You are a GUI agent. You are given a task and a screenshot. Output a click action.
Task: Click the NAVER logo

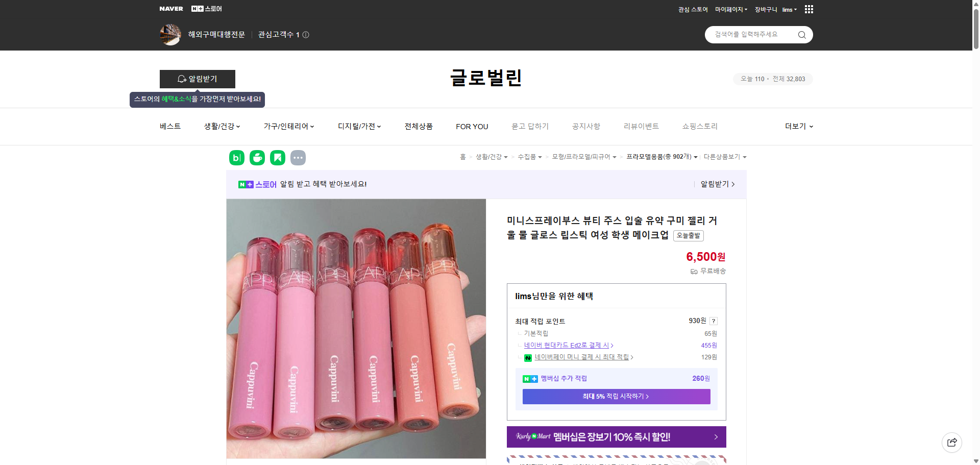[171, 8]
